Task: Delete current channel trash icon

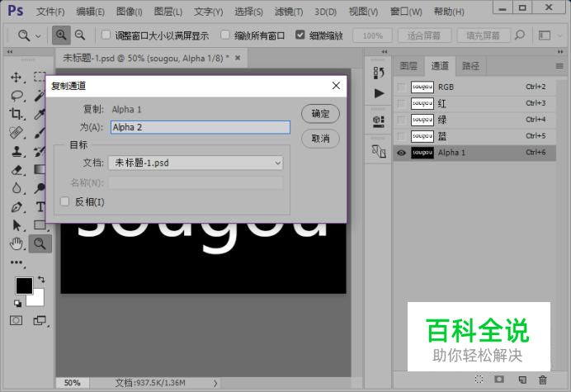Action: (543, 380)
